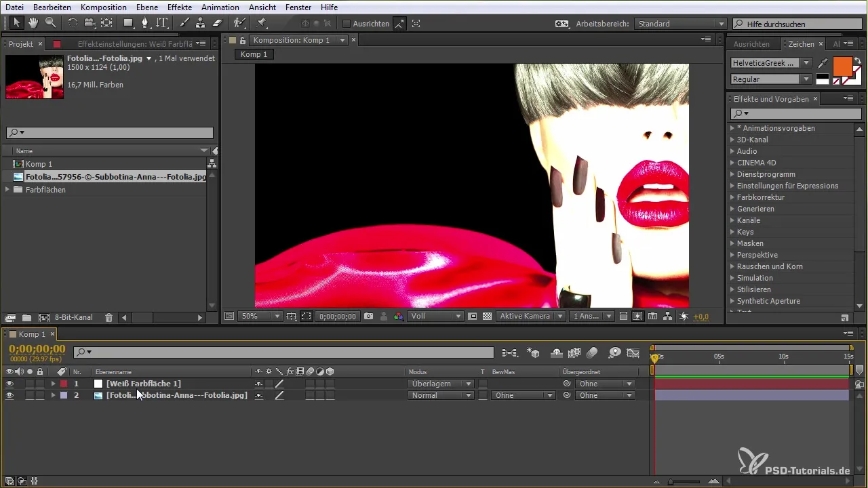868x488 pixels.
Task: Click the Graph Editor icon in timeline
Action: pos(633,352)
